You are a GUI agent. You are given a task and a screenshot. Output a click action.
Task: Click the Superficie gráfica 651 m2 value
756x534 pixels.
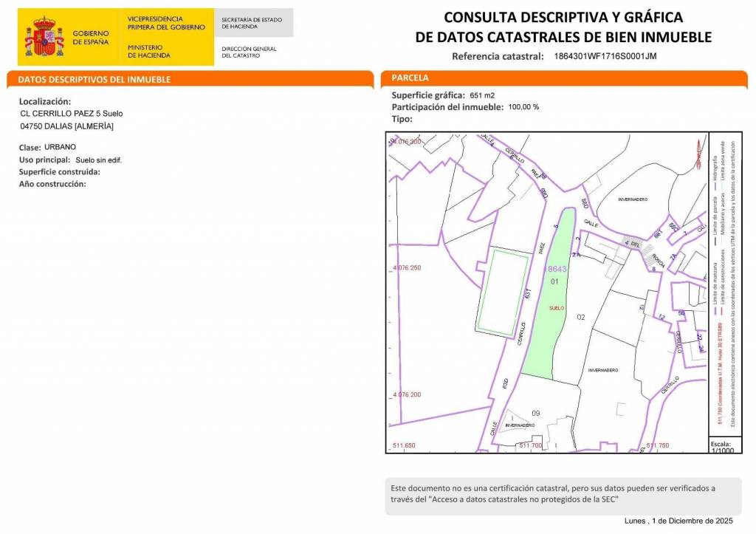click(482, 96)
